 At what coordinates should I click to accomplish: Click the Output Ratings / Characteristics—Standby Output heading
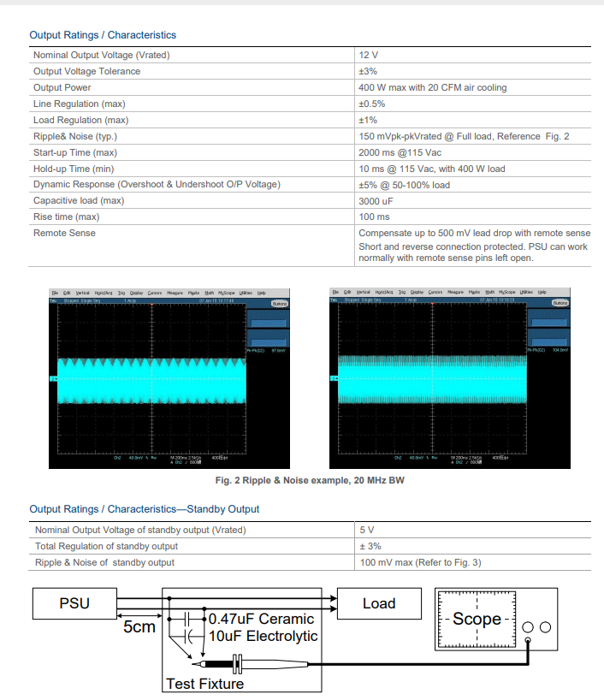tap(145, 509)
